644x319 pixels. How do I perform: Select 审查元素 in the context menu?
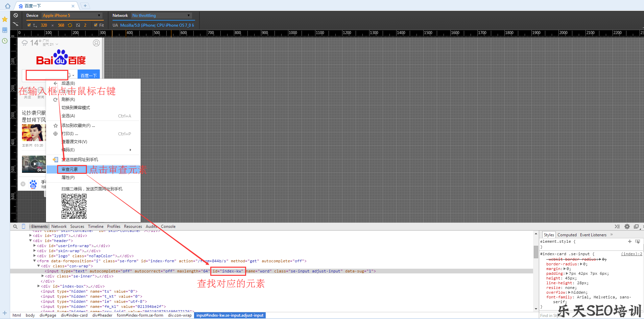(x=70, y=169)
